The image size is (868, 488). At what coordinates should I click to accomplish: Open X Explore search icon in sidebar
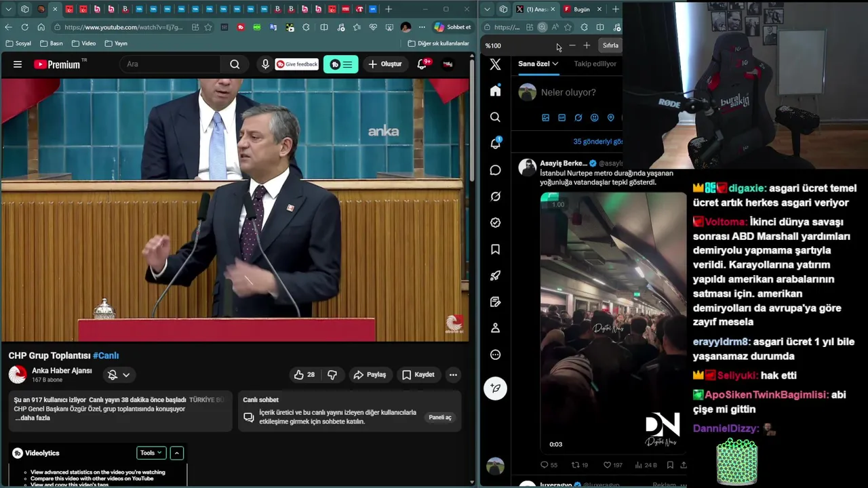pyautogui.click(x=496, y=117)
